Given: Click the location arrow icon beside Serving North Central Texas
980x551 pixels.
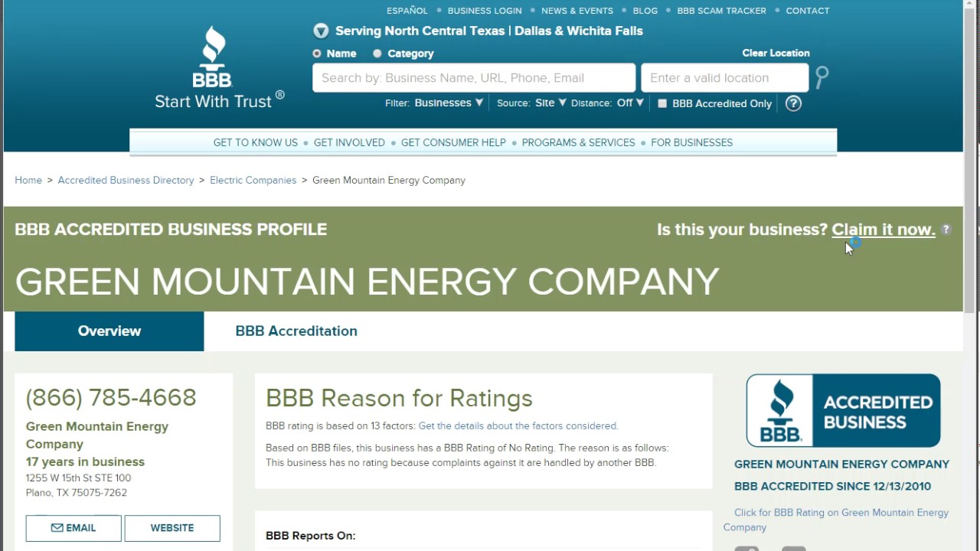Looking at the screenshot, I should click(x=321, y=31).
